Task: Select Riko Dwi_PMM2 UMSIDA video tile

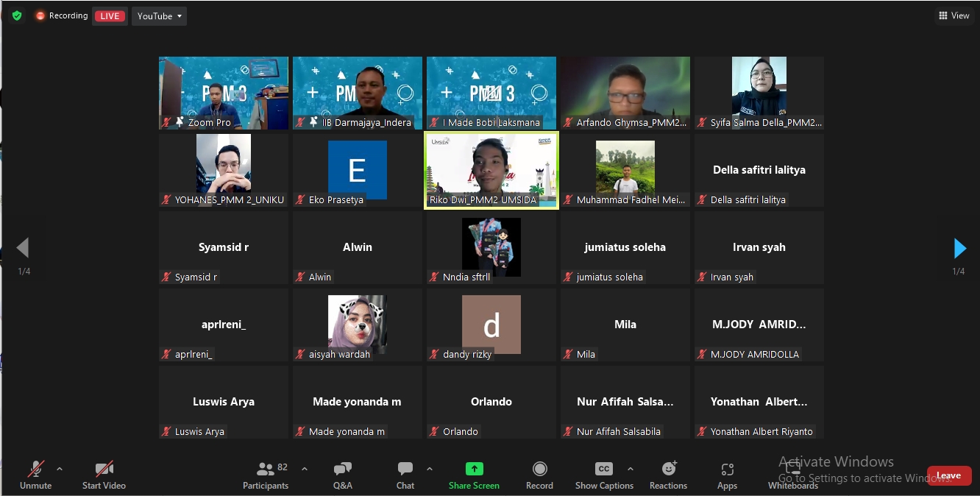Action: [x=491, y=170]
